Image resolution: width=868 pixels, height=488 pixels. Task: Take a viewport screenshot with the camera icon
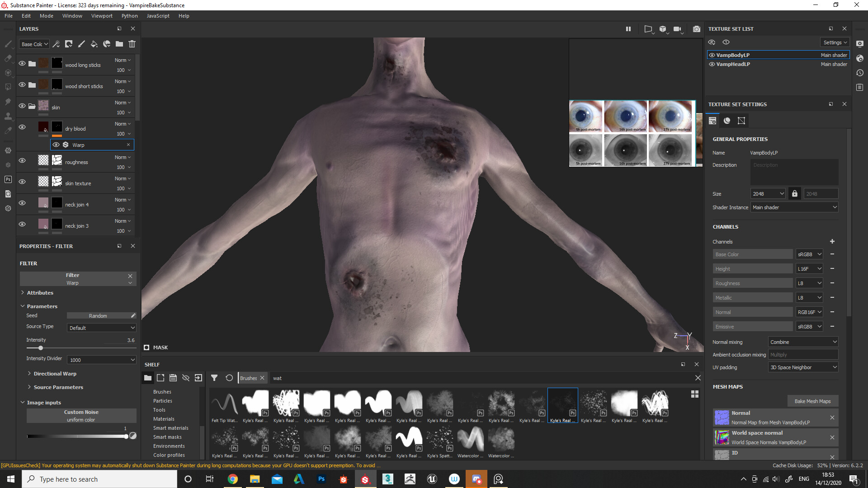point(697,28)
